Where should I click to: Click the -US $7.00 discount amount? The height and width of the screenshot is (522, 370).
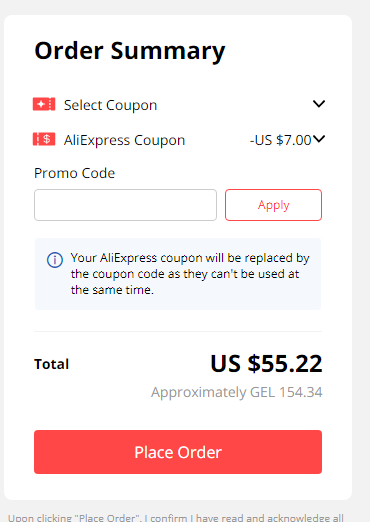tap(281, 140)
